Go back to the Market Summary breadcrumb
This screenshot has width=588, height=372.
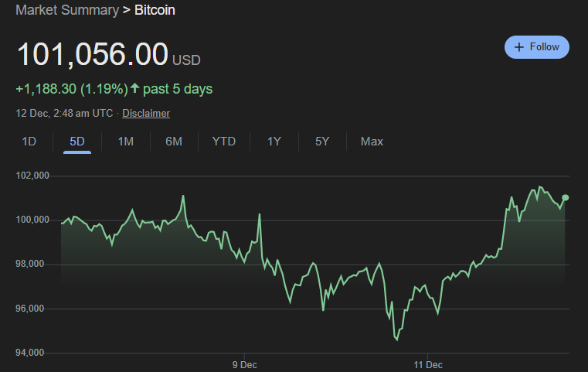[66, 11]
